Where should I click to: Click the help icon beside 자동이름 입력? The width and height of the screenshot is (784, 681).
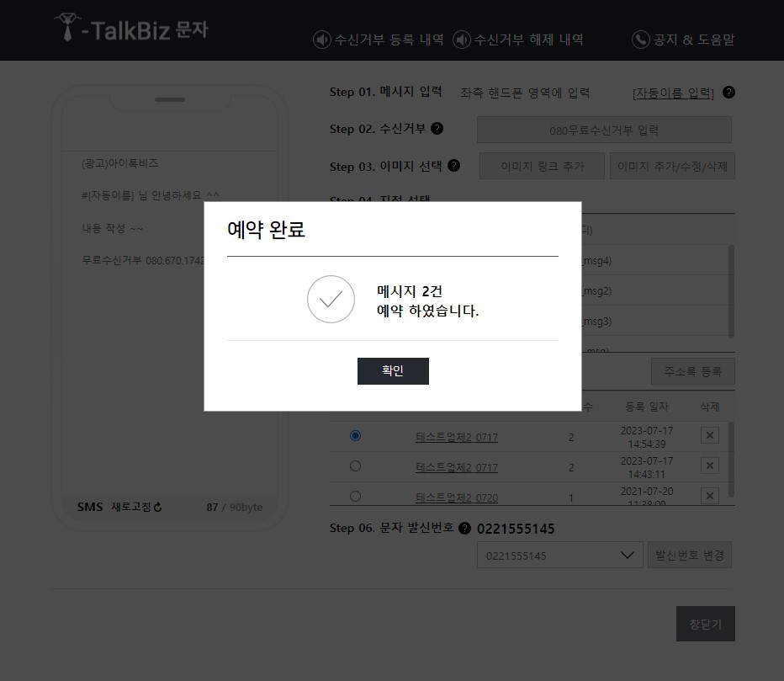tap(727, 93)
